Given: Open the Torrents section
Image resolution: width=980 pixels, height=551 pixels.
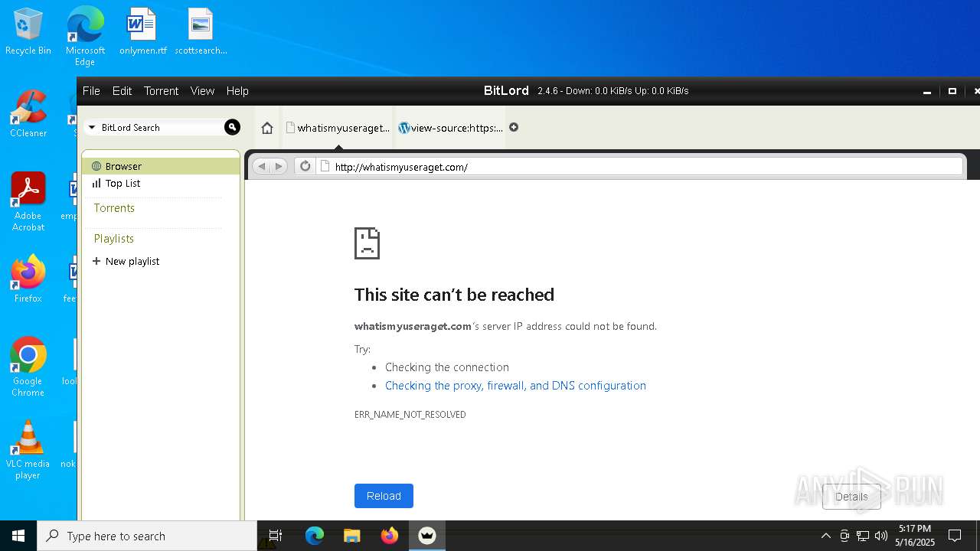Looking at the screenshot, I should coord(114,208).
